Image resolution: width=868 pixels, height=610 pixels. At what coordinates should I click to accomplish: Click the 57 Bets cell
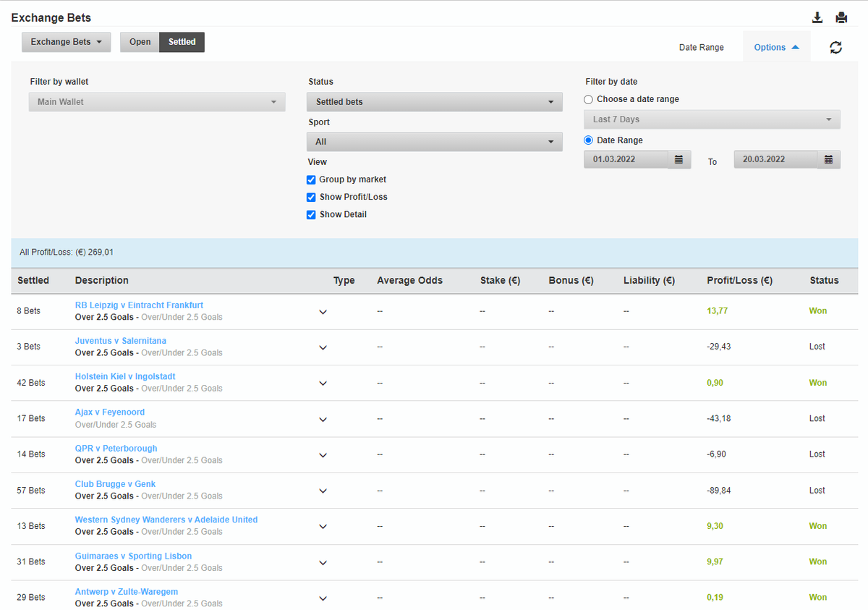coord(31,491)
